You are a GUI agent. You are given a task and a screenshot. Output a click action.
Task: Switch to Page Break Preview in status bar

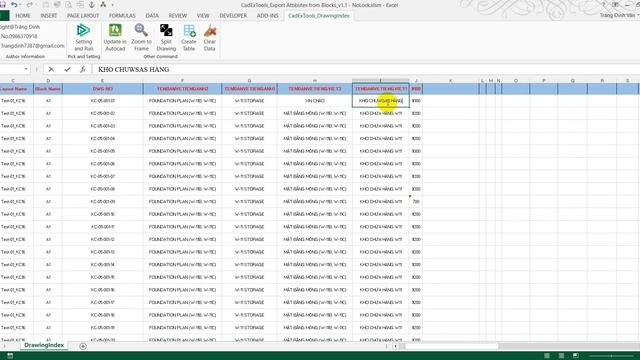click(576, 356)
